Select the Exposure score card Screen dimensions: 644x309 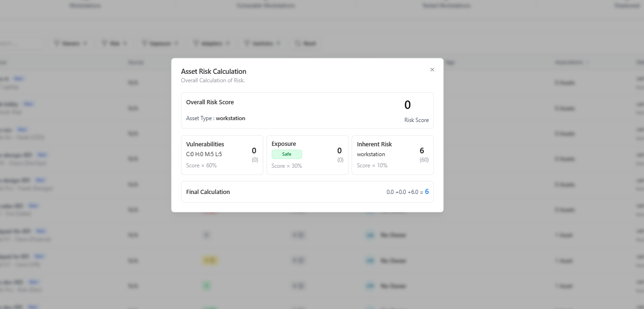308,155
